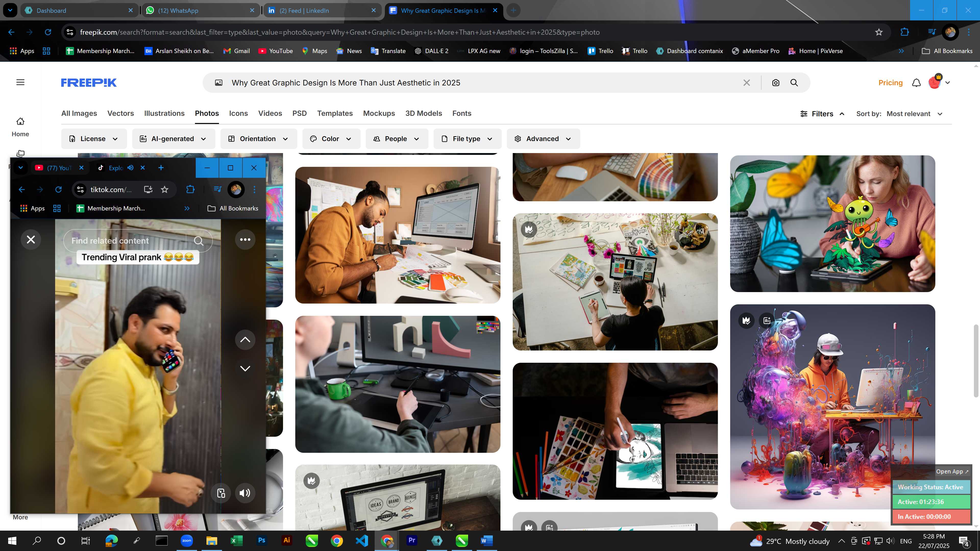
Task: Click the Freepik page vertical scrollbar
Action: [976, 361]
